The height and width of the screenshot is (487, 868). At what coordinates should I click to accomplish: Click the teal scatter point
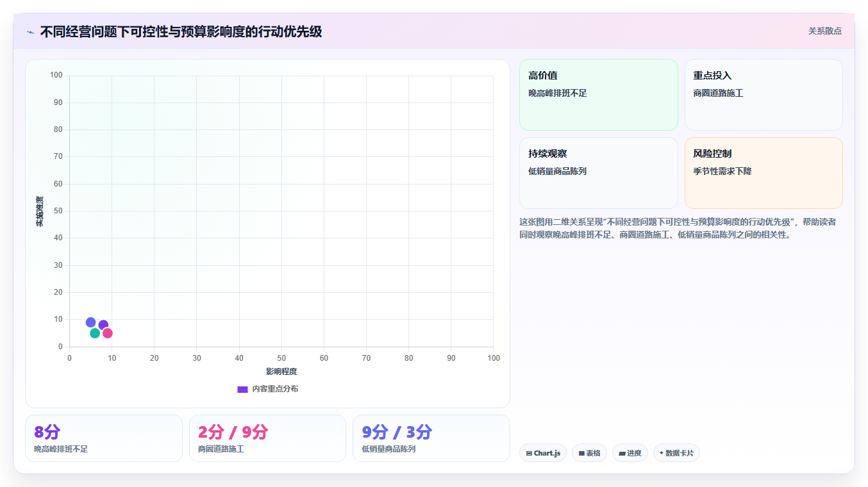click(95, 333)
